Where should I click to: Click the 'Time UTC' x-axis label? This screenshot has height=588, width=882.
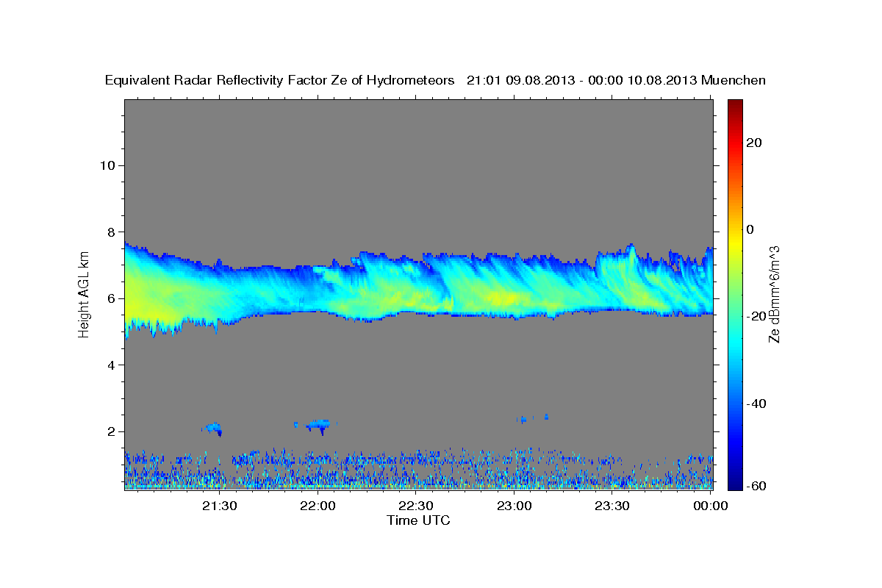point(418,520)
